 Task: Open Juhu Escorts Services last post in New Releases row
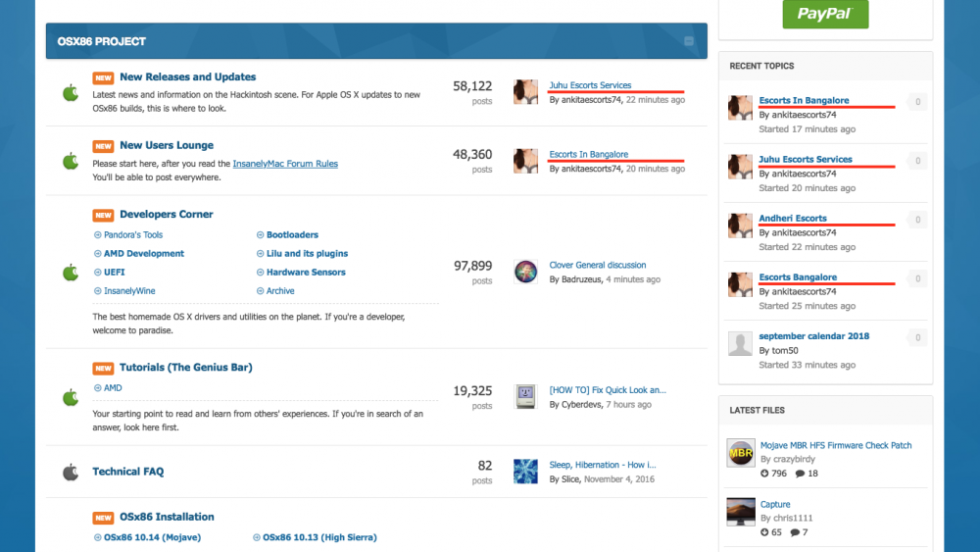[x=590, y=85]
